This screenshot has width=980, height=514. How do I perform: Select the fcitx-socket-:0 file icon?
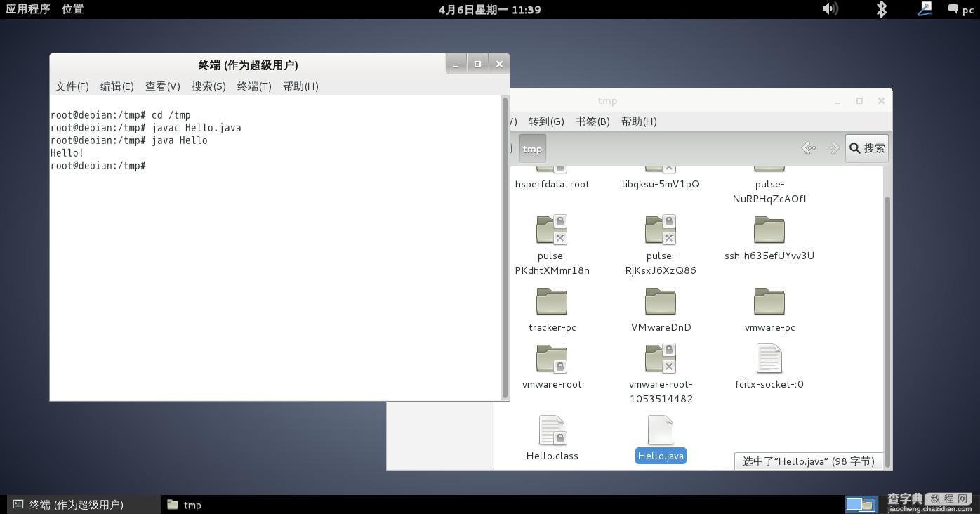coord(769,358)
